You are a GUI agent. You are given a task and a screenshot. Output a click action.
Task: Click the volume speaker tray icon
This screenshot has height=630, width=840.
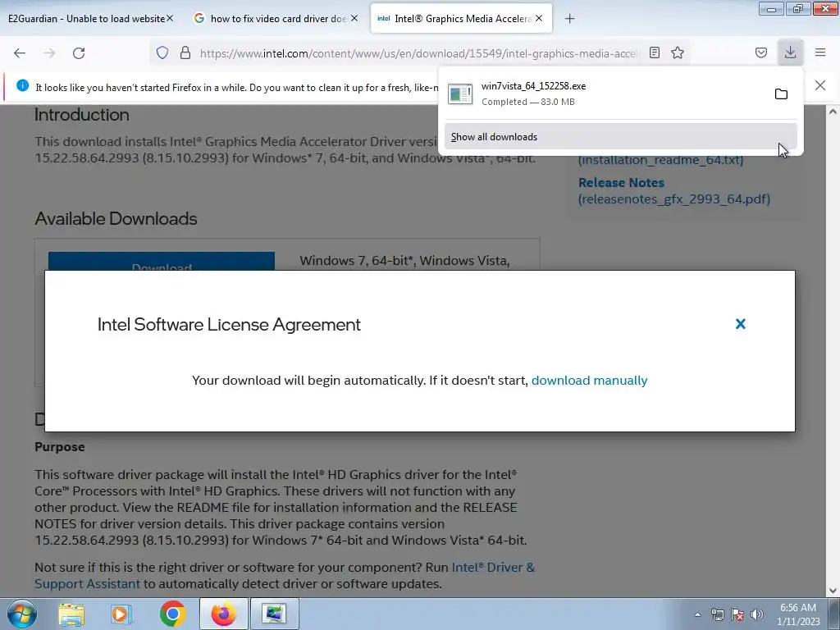click(757, 614)
